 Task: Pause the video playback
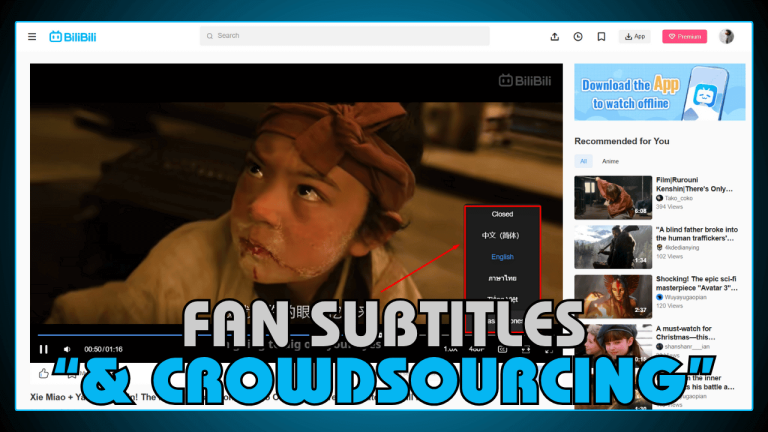pyautogui.click(x=44, y=349)
